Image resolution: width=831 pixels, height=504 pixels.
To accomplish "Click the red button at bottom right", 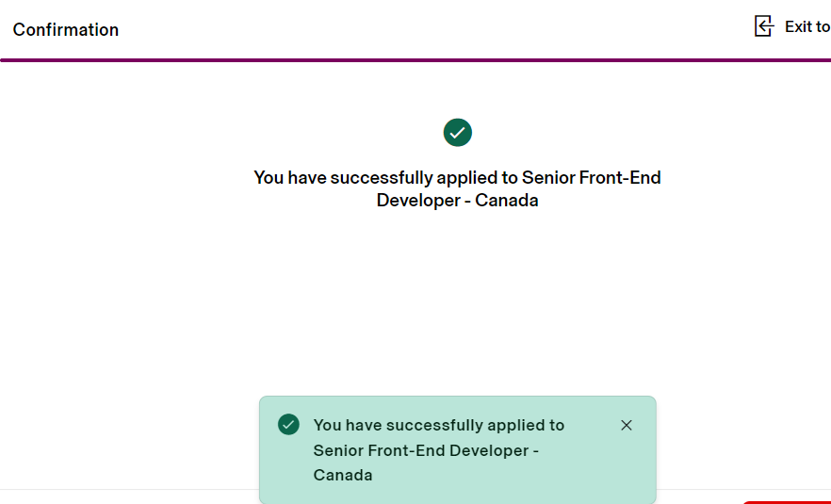I will coord(787,501).
